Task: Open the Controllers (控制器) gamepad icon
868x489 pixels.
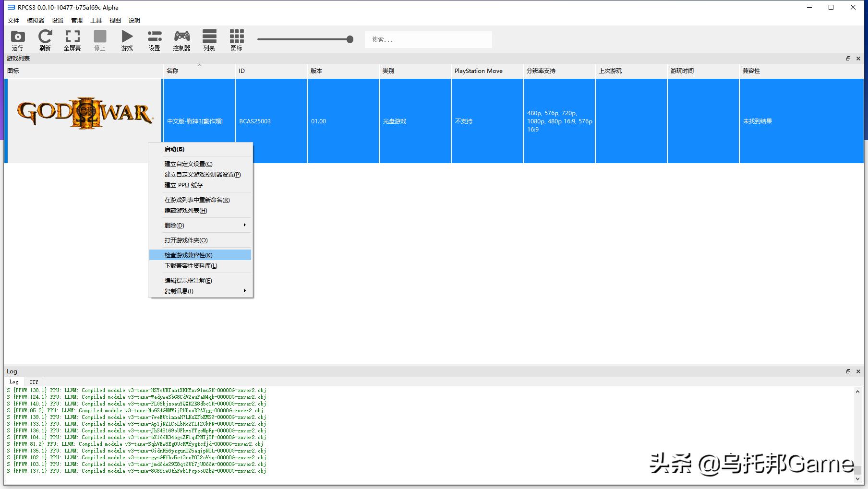Action: pyautogui.click(x=181, y=39)
